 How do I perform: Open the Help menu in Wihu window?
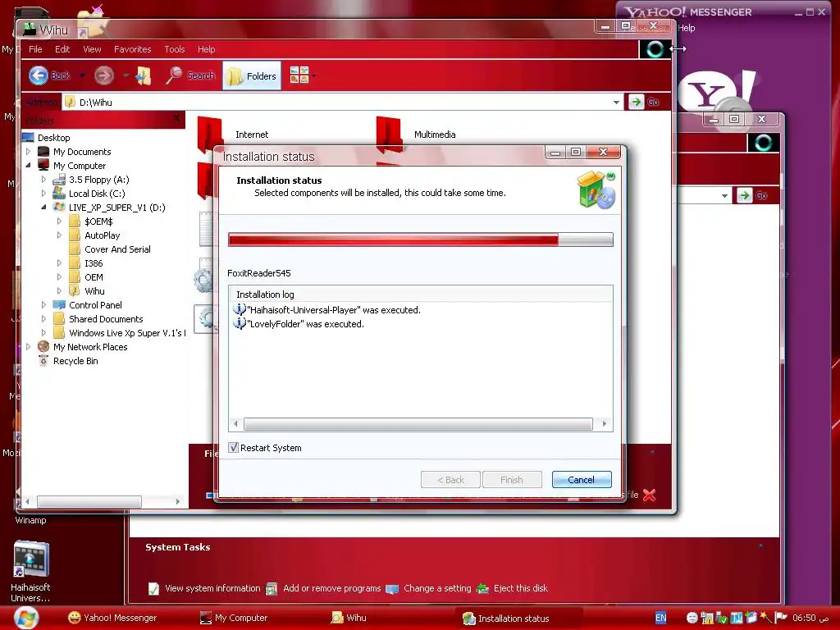click(206, 49)
